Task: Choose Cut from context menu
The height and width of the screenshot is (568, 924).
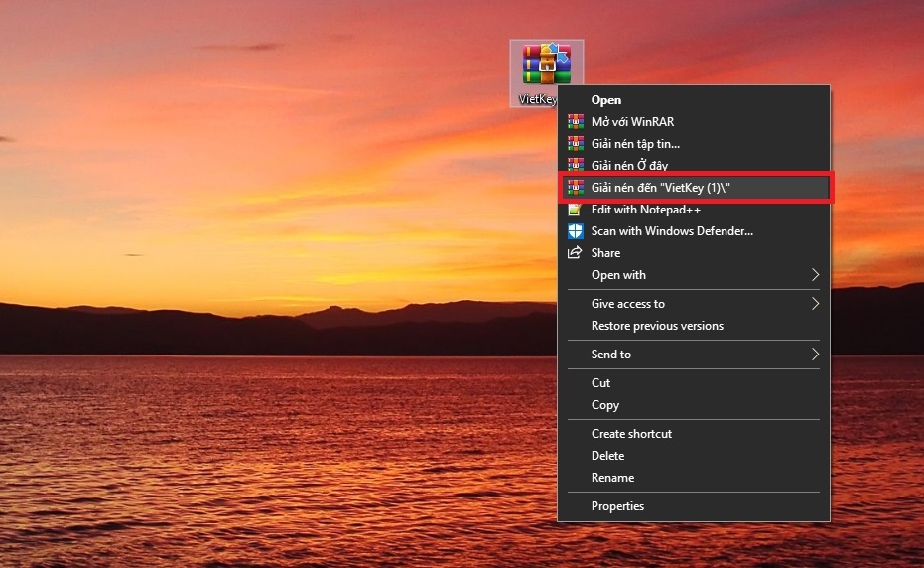Action: pyautogui.click(x=694, y=383)
